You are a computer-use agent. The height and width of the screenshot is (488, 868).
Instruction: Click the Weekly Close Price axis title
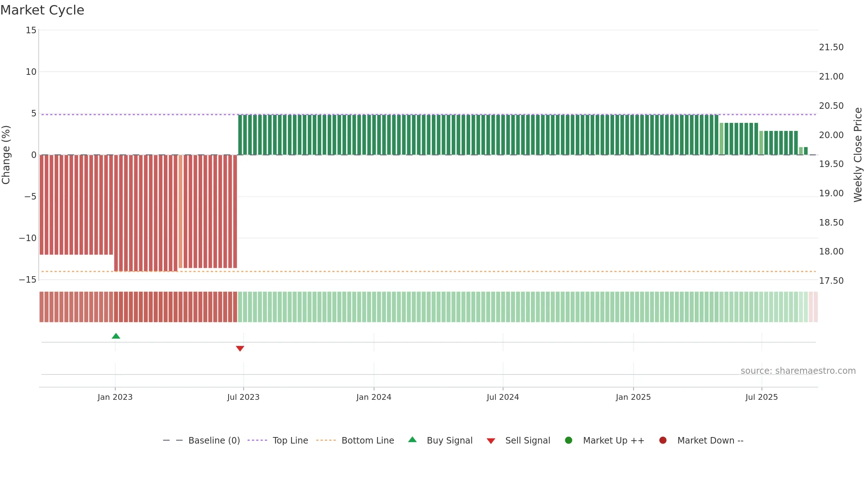coord(858,155)
